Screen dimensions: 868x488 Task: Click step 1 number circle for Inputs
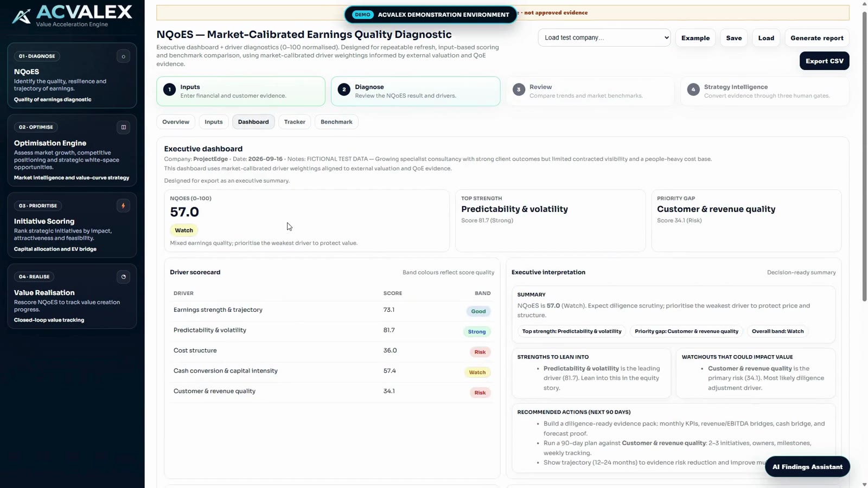click(x=169, y=90)
